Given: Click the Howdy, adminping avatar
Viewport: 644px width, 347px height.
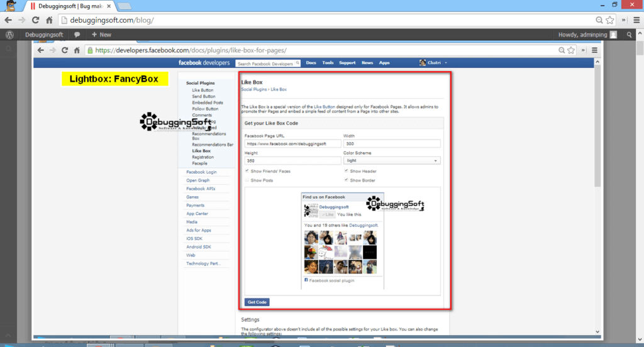Looking at the screenshot, I should [x=613, y=35].
